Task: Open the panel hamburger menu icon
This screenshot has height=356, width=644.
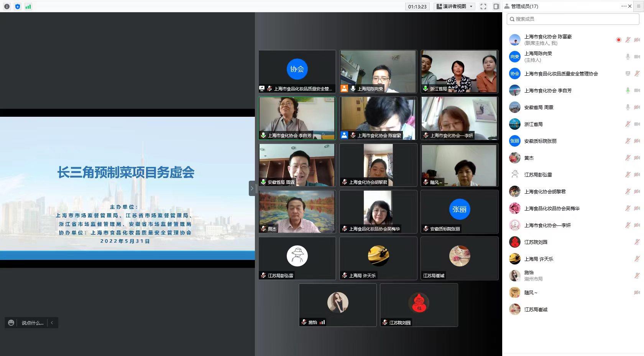Action: click(639, 7)
